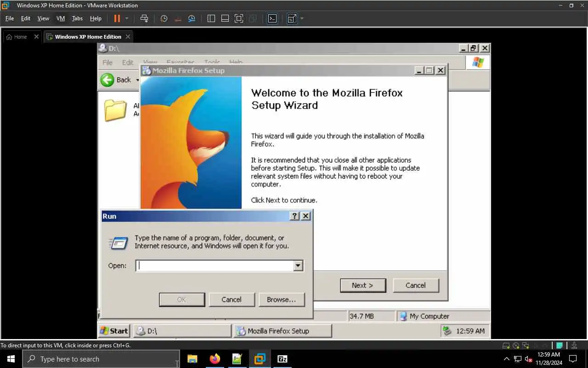
Task: Click the VMware network adapter status icon
Action: [x=526, y=345]
